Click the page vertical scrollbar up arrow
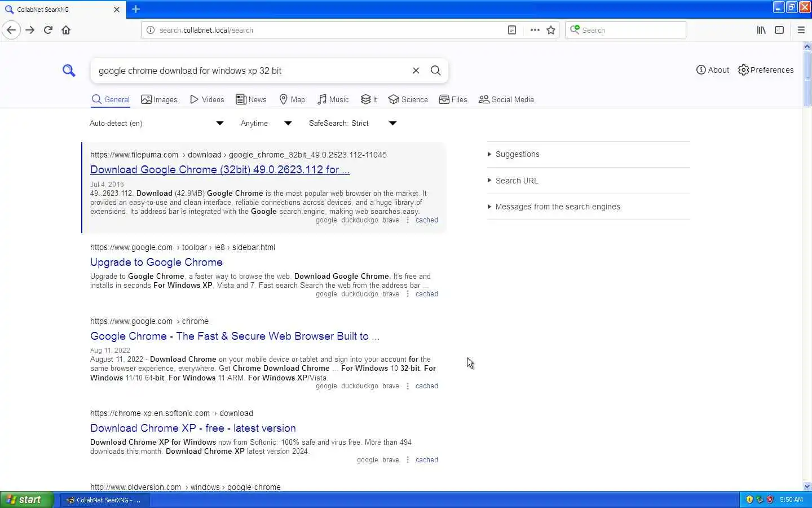 point(807,46)
